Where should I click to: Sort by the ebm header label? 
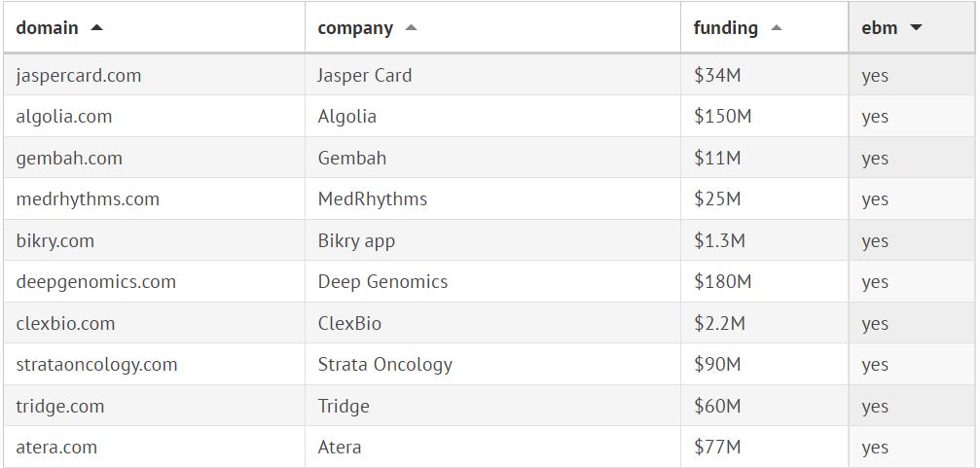[x=880, y=28]
